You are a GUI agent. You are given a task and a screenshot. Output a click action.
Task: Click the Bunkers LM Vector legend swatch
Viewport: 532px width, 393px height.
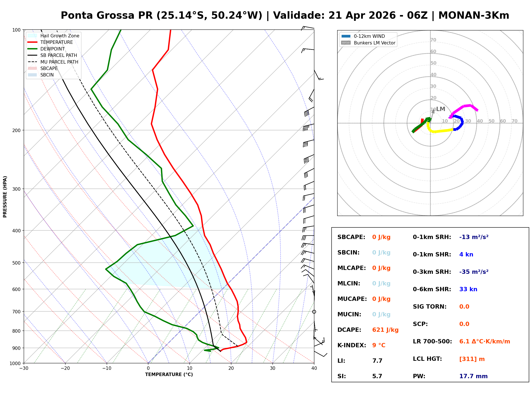(x=346, y=43)
